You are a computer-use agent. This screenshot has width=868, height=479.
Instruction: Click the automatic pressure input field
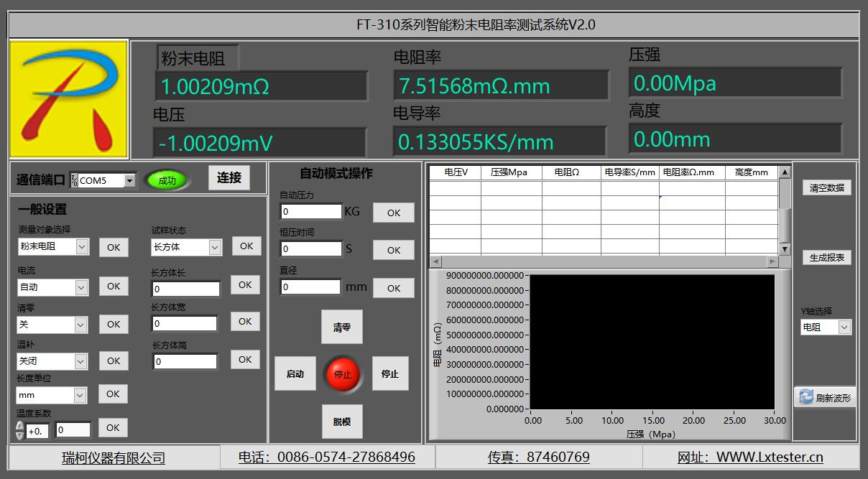(x=310, y=212)
